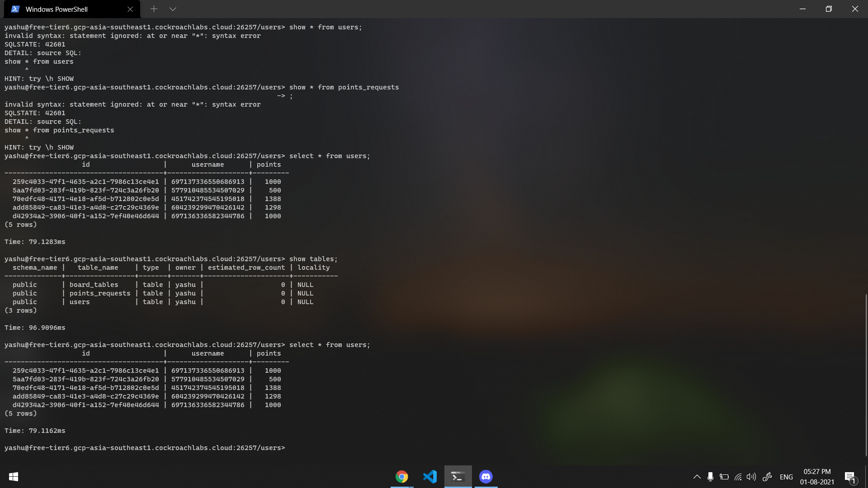Screen dimensions: 868x488
Task: Open the battery status flyout
Action: point(724,477)
